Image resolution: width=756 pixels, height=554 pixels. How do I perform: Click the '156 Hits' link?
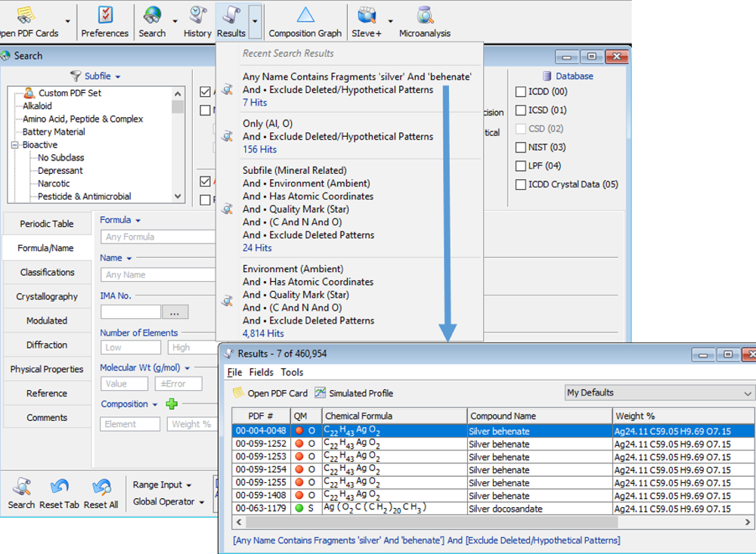(259, 150)
